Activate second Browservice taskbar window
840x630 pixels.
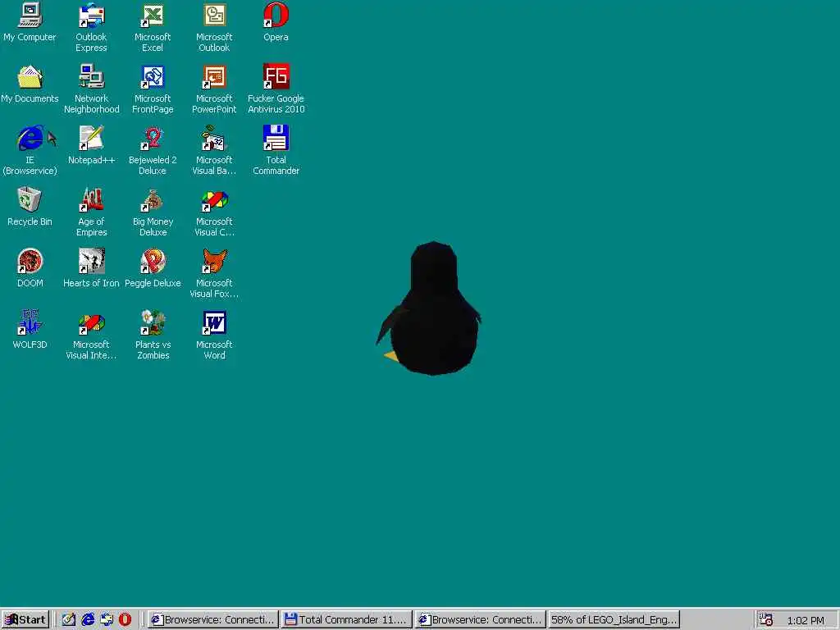(x=480, y=619)
